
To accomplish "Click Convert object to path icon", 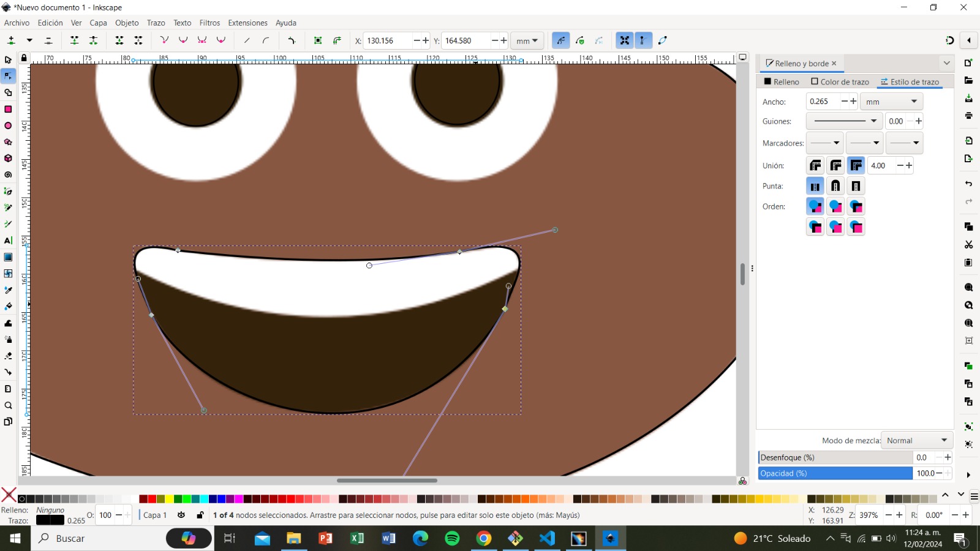I will click(x=318, y=40).
